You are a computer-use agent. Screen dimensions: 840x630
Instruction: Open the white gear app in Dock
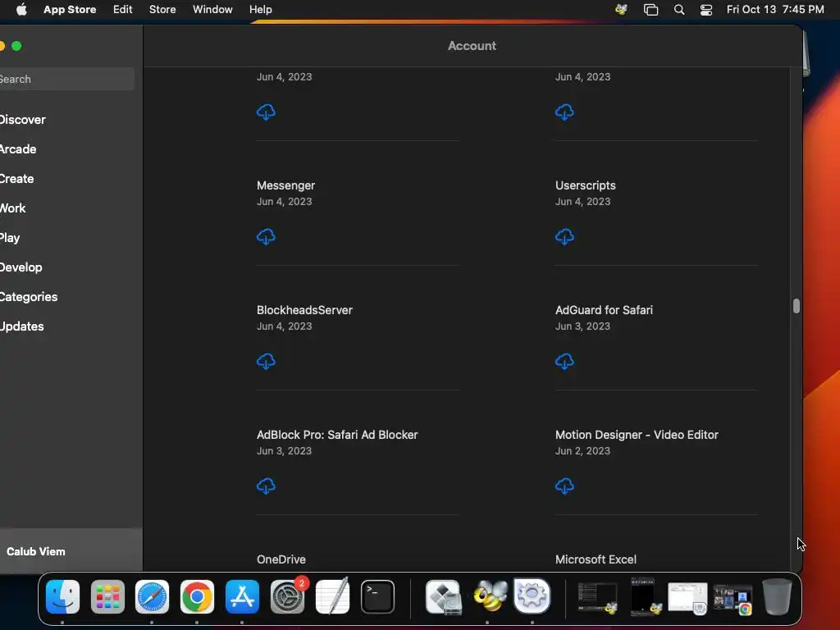pyautogui.click(x=532, y=596)
